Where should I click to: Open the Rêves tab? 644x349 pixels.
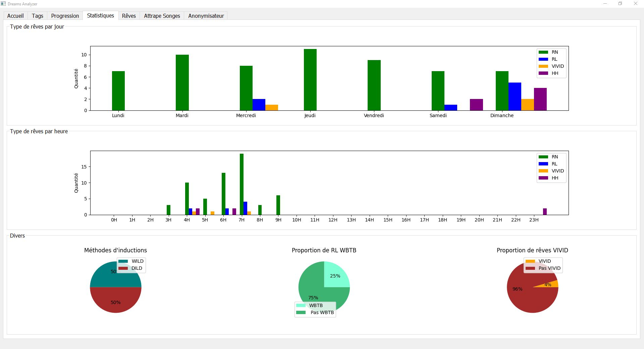[x=129, y=16]
